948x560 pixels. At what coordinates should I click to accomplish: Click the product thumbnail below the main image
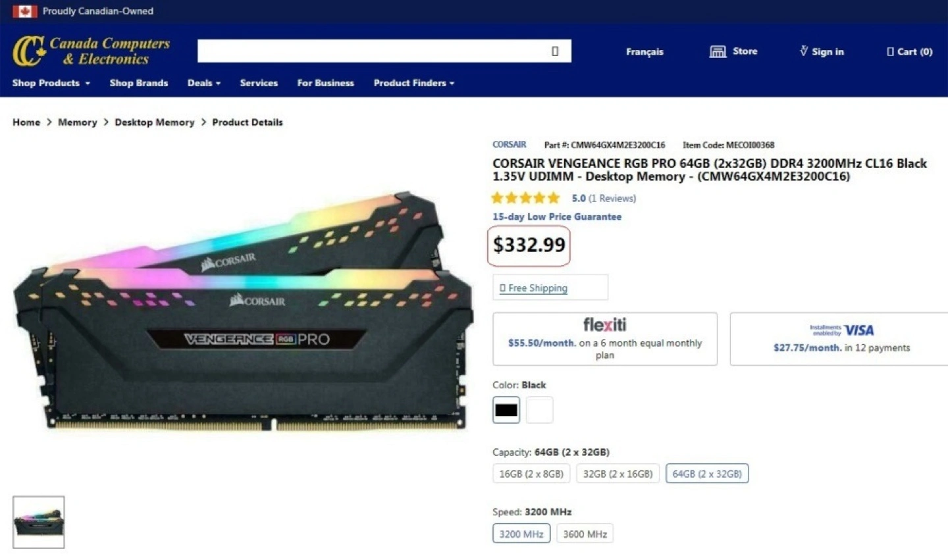39,522
